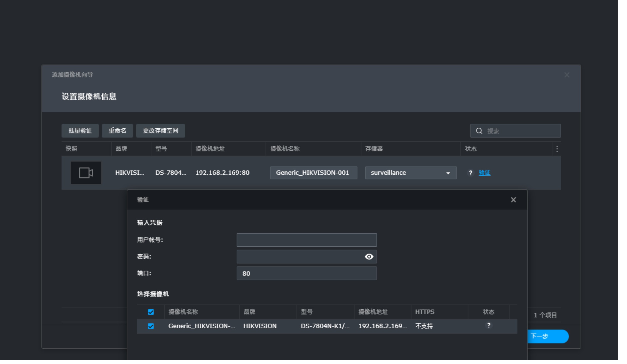The image size is (627, 364).
Task: Click the Generic_HIKVISION-001 camera name field
Action: 313,173
